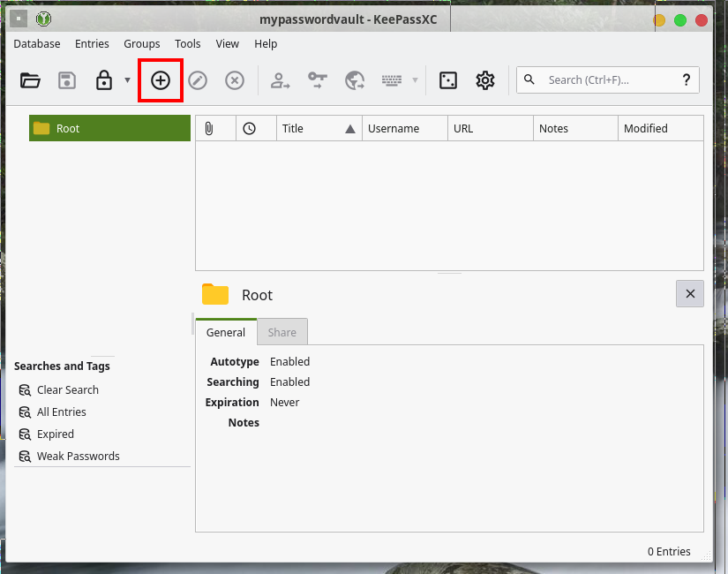Sort by expiry clock column
Image resolution: width=728 pixels, height=574 pixels.
[x=256, y=128]
